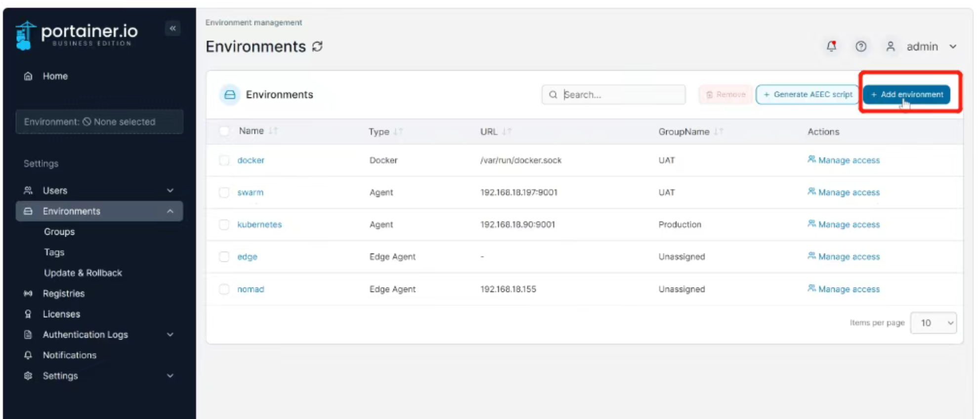
Task: Select the kubernetes row checkbox
Action: 224,224
